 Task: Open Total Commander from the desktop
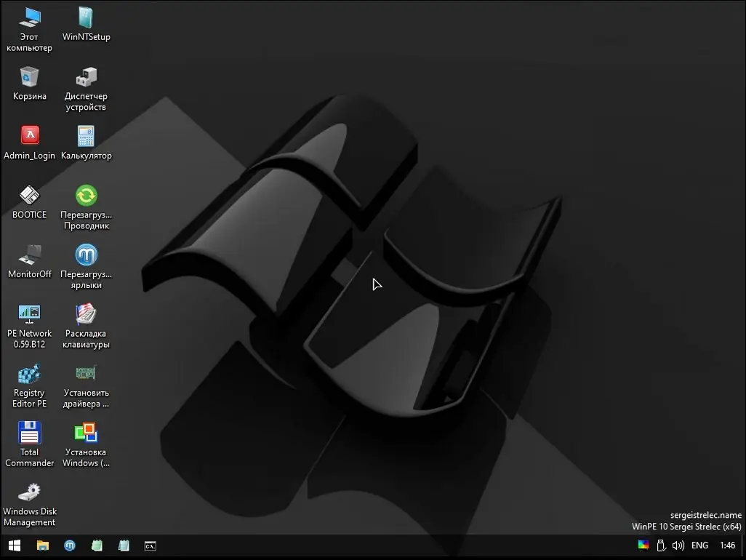[30, 445]
